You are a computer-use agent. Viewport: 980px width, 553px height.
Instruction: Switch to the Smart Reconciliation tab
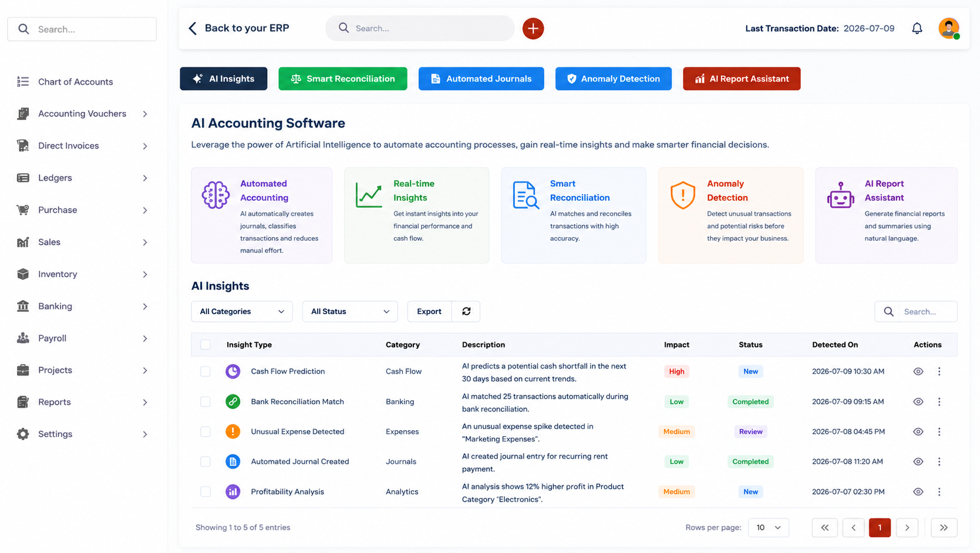point(343,79)
